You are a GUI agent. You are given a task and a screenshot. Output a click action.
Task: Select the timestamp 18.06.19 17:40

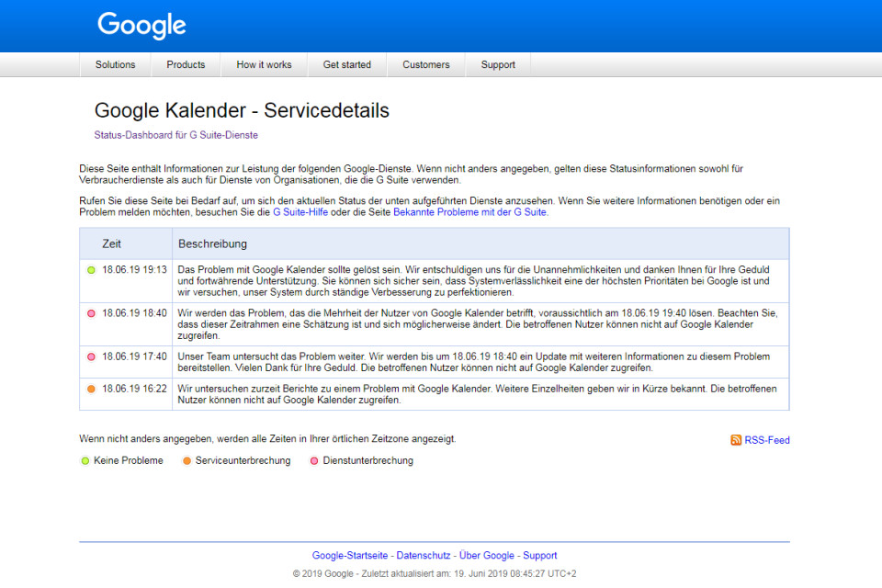(134, 356)
